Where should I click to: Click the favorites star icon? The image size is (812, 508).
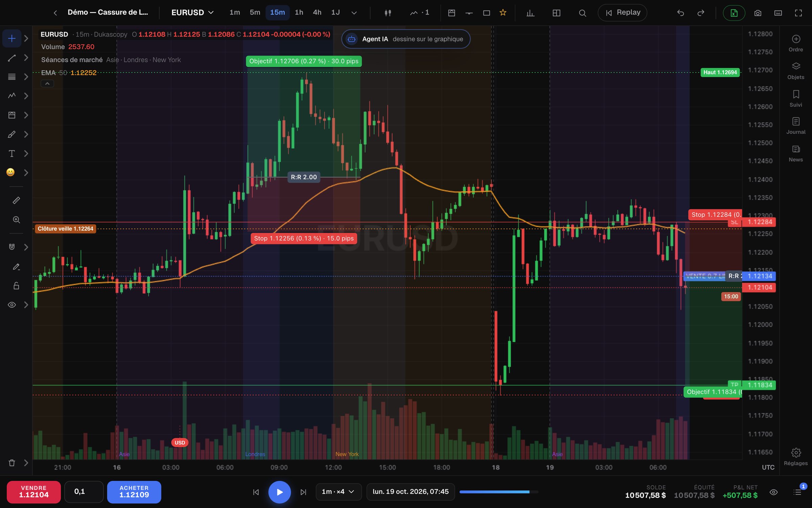pos(503,13)
